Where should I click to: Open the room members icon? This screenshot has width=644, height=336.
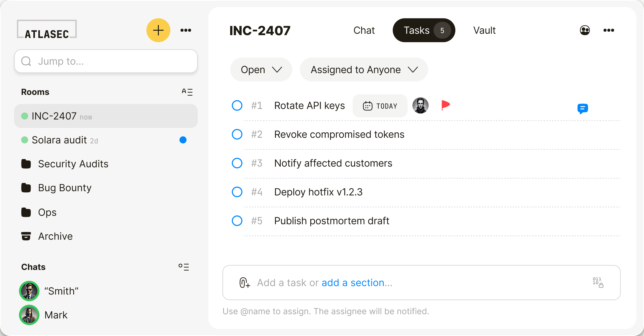[x=585, y=30]
